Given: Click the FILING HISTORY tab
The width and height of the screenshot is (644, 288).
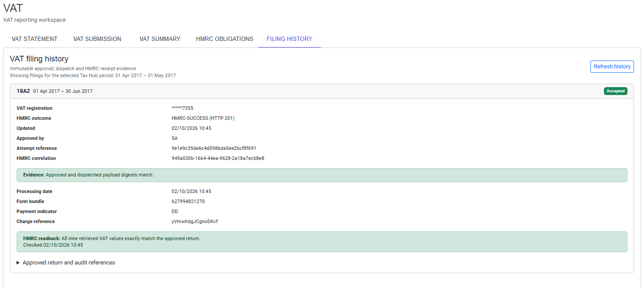Looking at the screenshot, I should 289,39.
